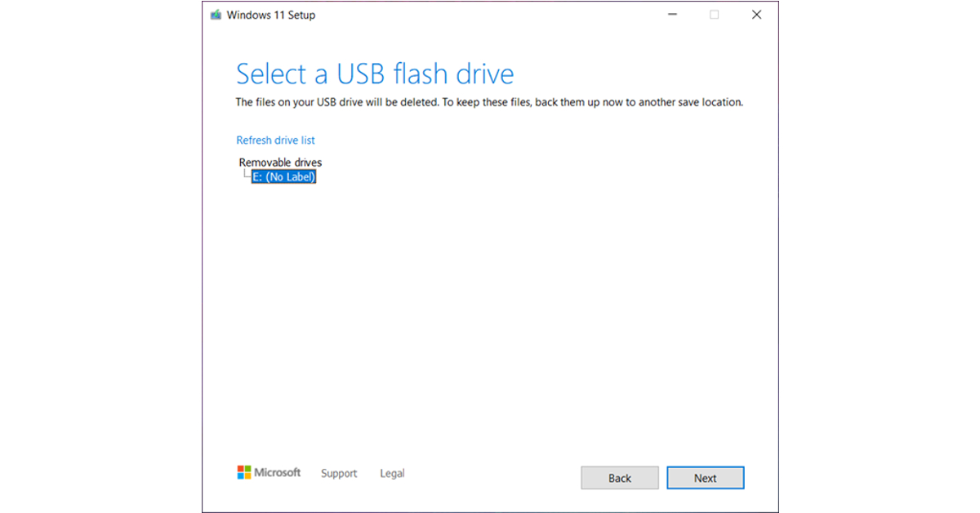
Task: Click the Removable drives heading
Action: [x=280, y=163]
